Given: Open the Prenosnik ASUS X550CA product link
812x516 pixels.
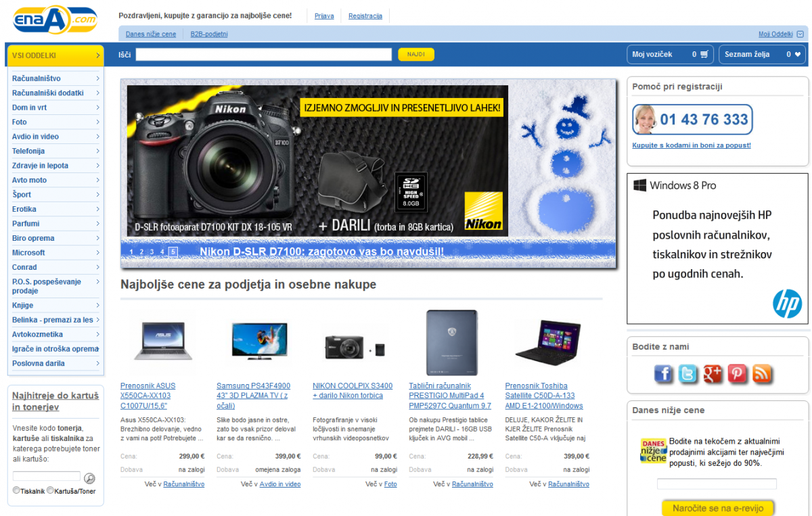Looking at the screenshot, I should coord(148,396).
